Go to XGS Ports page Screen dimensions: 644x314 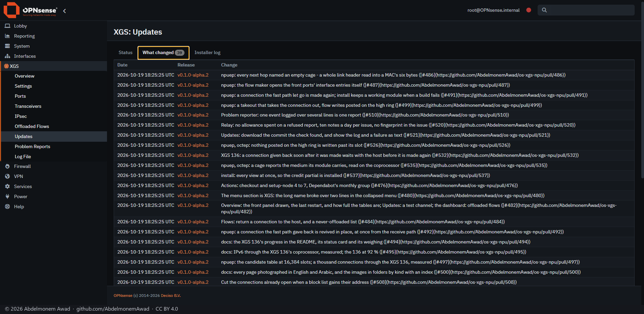tap(54, 96)
